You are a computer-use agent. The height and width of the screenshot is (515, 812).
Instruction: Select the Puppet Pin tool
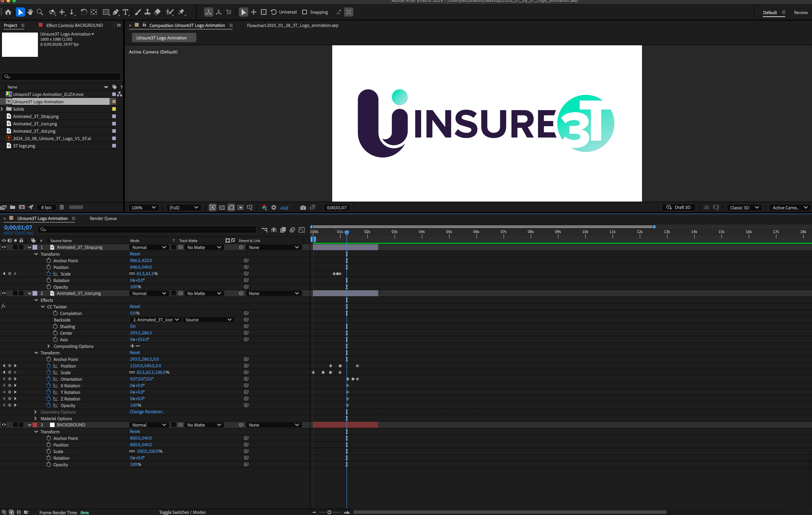182,12
